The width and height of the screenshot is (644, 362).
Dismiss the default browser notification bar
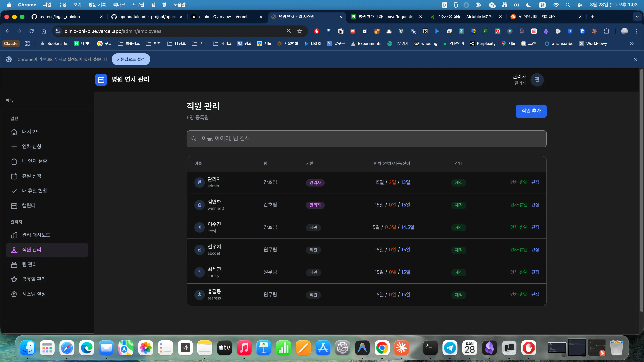coord(635,59)
